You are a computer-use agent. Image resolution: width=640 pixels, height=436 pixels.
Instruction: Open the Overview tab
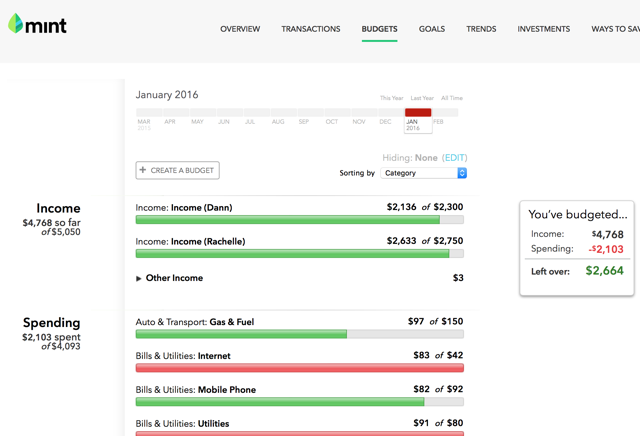coord(240,29)
